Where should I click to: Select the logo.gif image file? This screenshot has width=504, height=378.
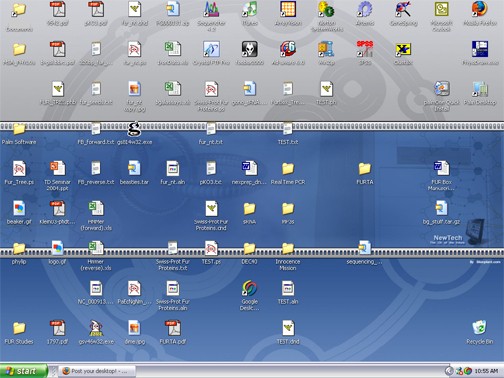click(x=58, y=249)
